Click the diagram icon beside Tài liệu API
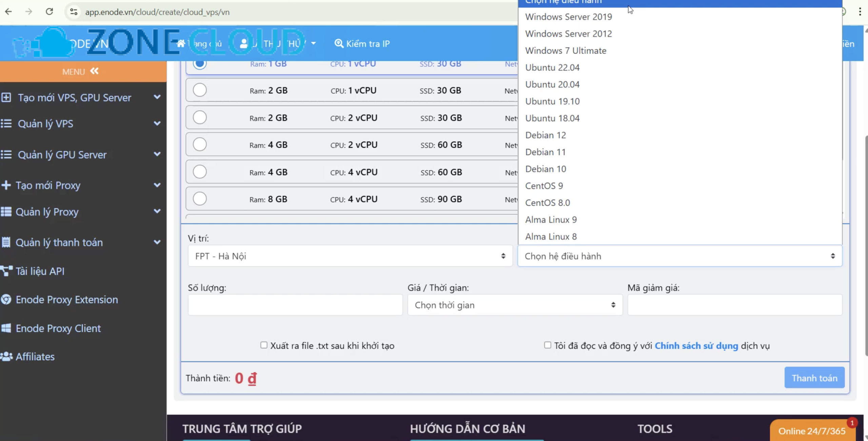Screen dimensions: 868x441 [x=6, y=271]
